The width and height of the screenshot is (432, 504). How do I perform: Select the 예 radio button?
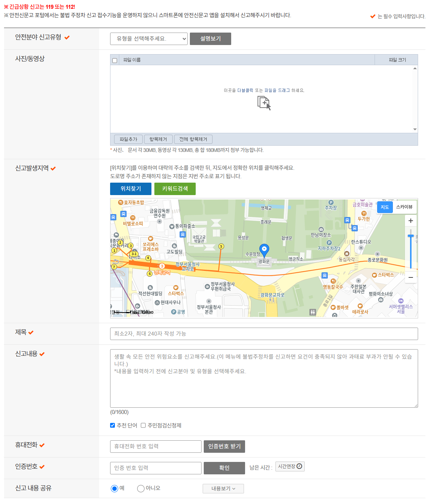114,489
